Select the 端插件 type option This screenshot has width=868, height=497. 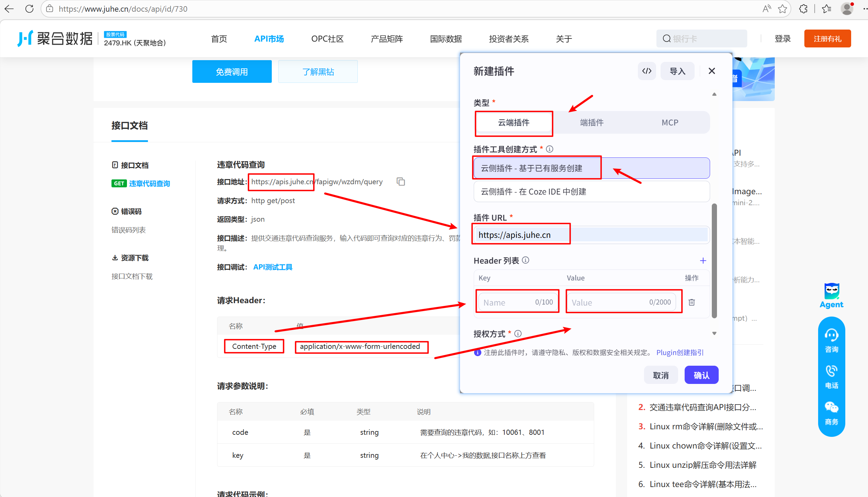pyautogui.click(x=592, y=123)
